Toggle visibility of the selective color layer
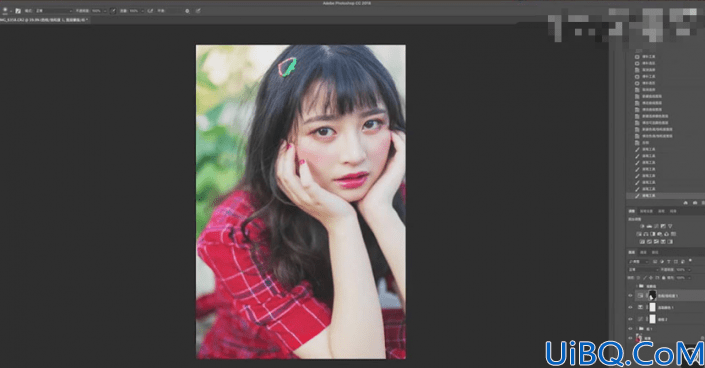705x368 pixels. click(630, 307)
